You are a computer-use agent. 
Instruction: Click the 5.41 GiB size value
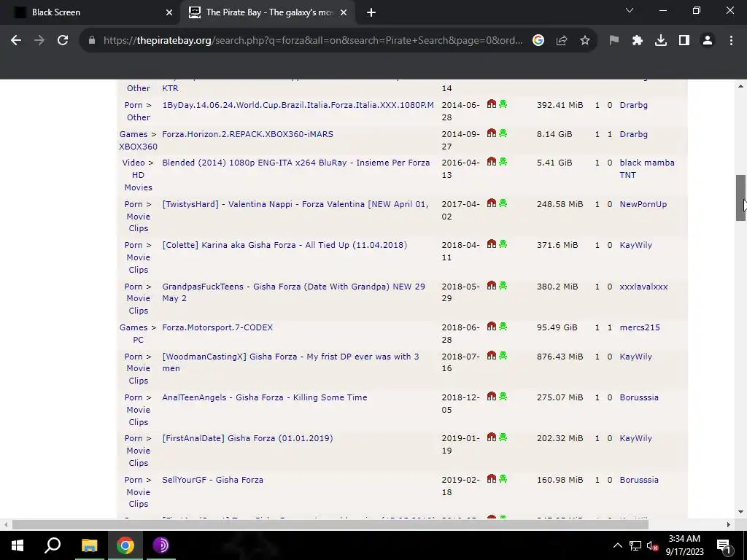coord(554,163)
